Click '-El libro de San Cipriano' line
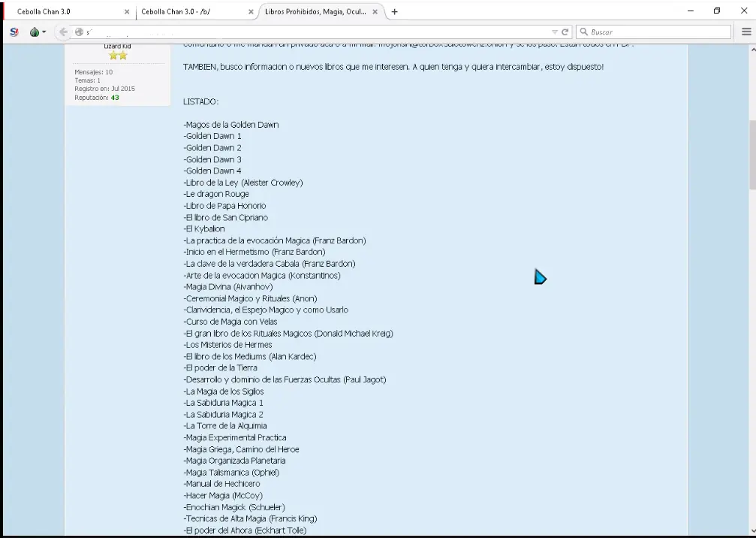 click(226, 218)
